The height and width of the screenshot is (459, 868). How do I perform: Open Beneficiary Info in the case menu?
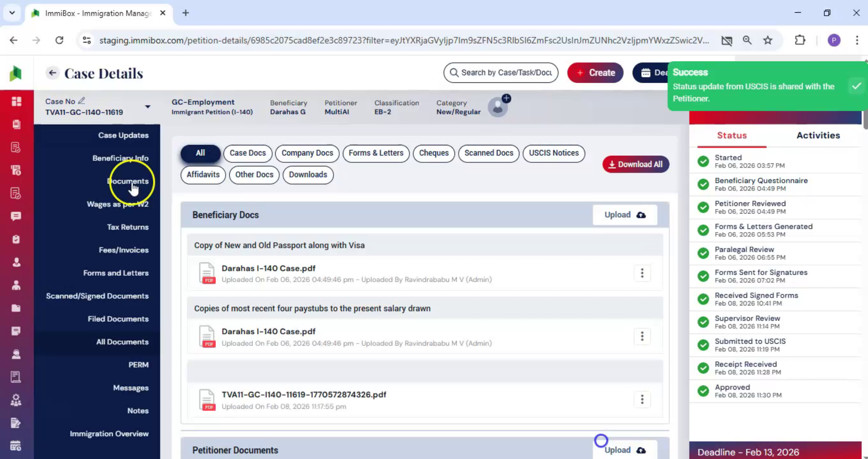[120, 158]
